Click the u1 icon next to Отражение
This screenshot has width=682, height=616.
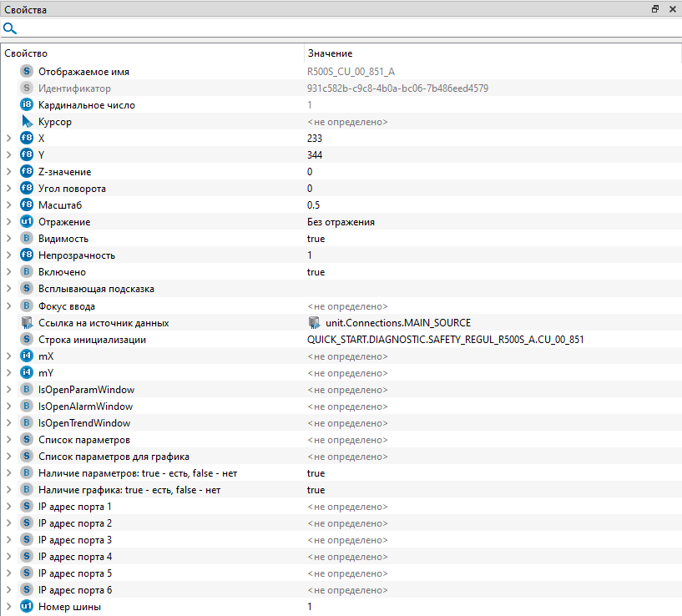pyautogui.click(x=27, y=222)
